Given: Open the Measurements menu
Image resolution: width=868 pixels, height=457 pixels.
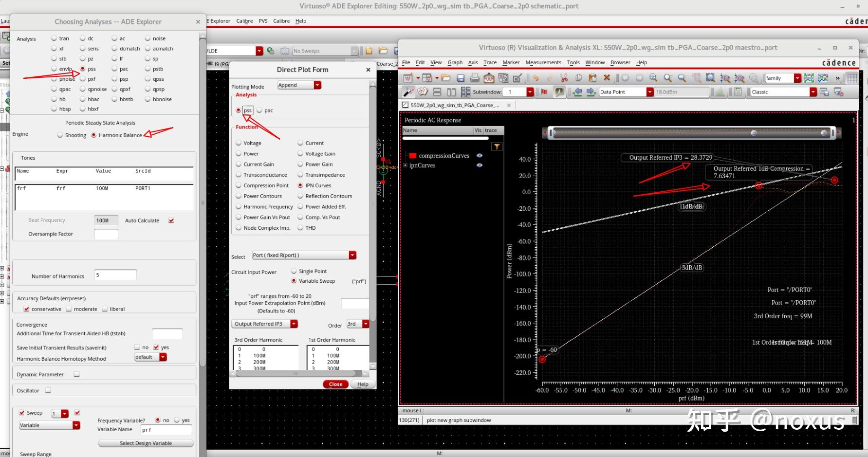Looking at the screenshot, I should click(543, 62).
